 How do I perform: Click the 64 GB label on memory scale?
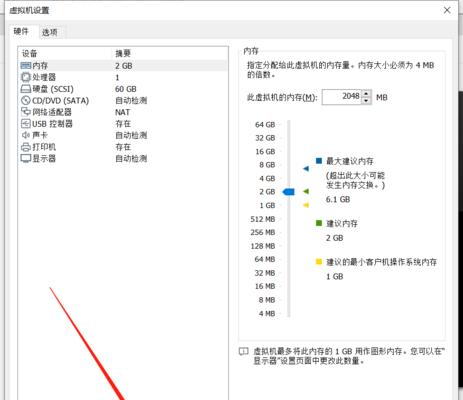click(x=265, y=125)
